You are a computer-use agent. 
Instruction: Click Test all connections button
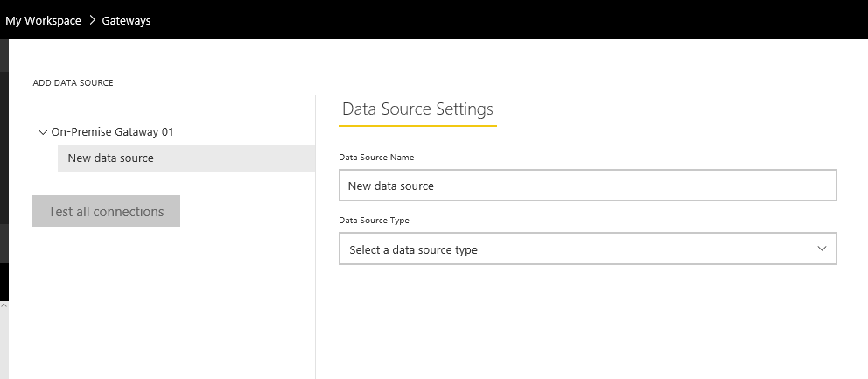(106, 211)
